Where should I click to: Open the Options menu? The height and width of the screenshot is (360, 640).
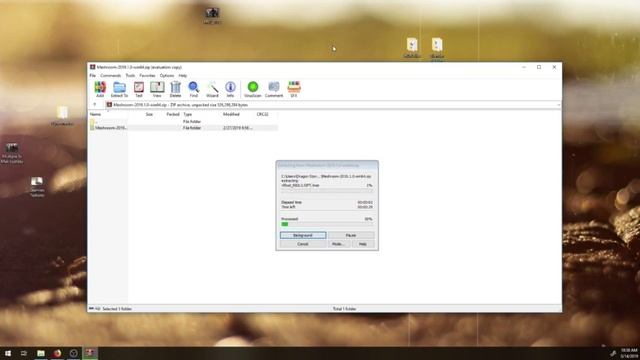pyautogui.click(x=167, y=76)
